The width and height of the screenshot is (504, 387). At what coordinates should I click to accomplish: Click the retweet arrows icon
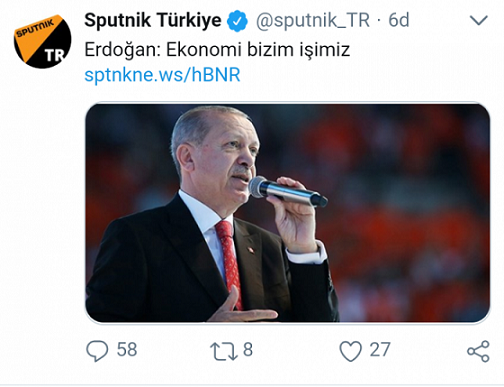pos(224,352)
